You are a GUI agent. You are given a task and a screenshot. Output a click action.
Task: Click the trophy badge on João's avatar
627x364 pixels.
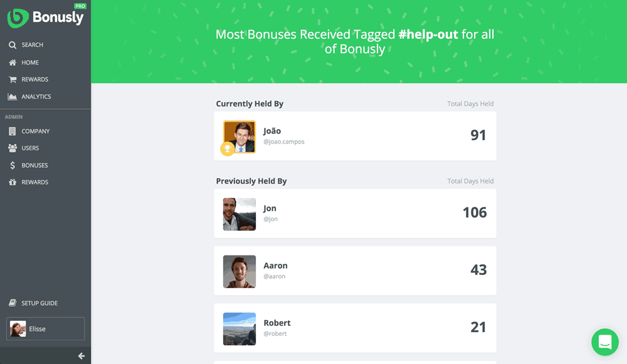pos(227,148)
